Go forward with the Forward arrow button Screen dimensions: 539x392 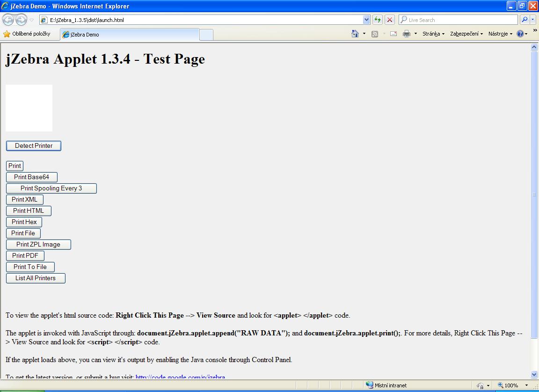click(22, 20)
